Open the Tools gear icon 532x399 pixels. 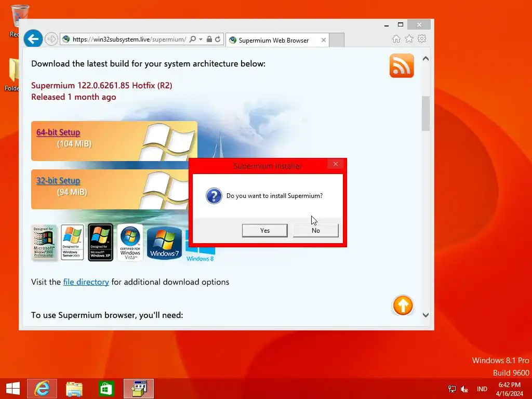pyautogui.click(x=422, y=38)
